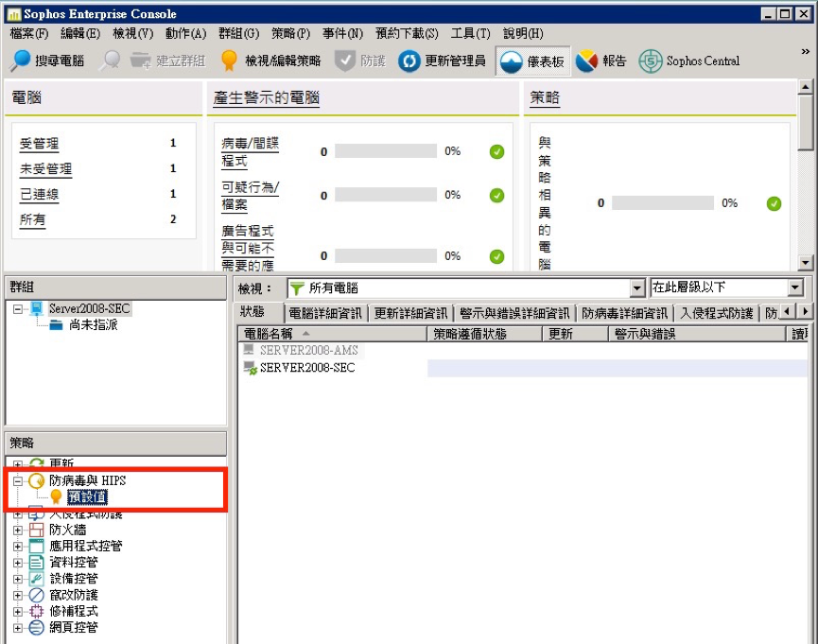Click the 預設值 policy badge icon

point(56,496)
